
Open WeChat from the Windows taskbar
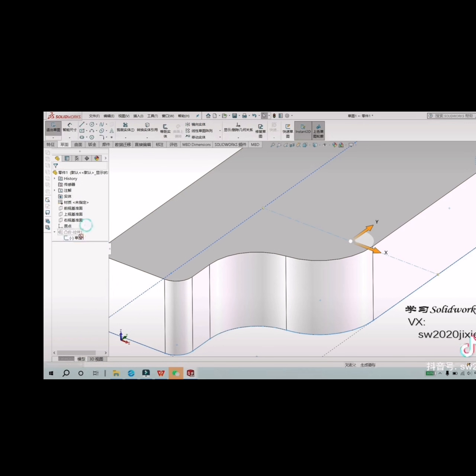(176, 373)
